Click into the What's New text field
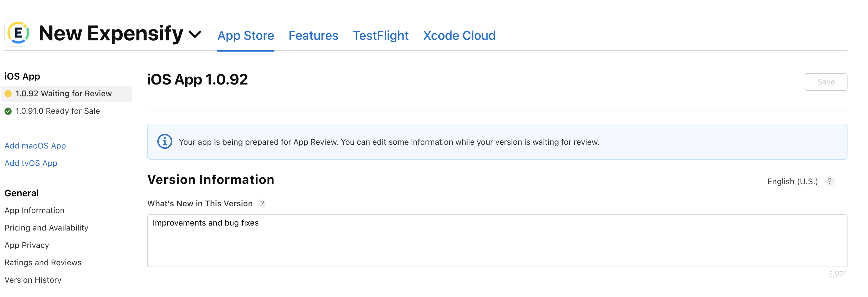Image resolution: width=868 pixels, height=297 pixels. (497, 241)
